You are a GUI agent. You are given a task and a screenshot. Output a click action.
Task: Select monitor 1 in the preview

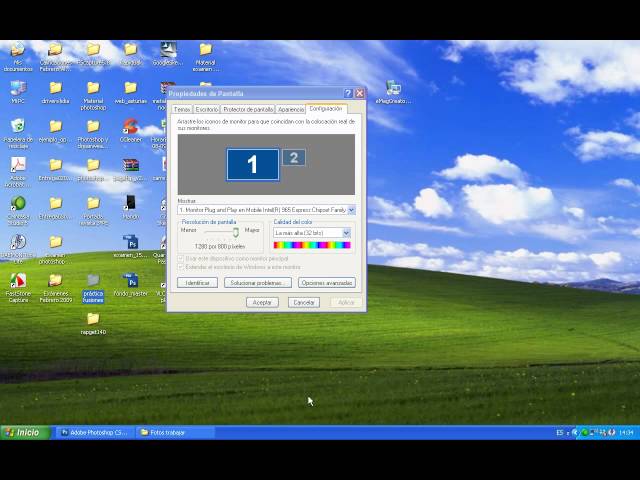tap(253, 164)
